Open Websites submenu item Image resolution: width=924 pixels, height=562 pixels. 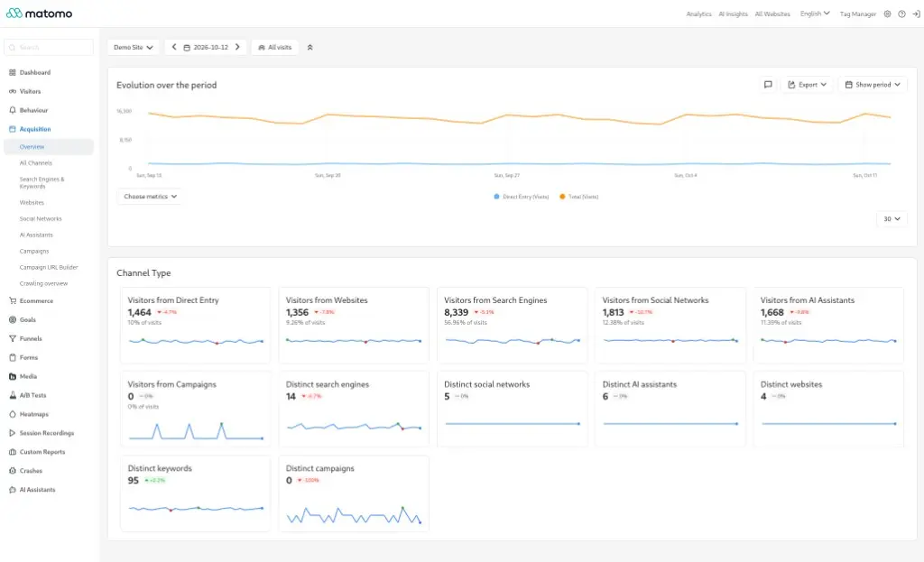32,203
